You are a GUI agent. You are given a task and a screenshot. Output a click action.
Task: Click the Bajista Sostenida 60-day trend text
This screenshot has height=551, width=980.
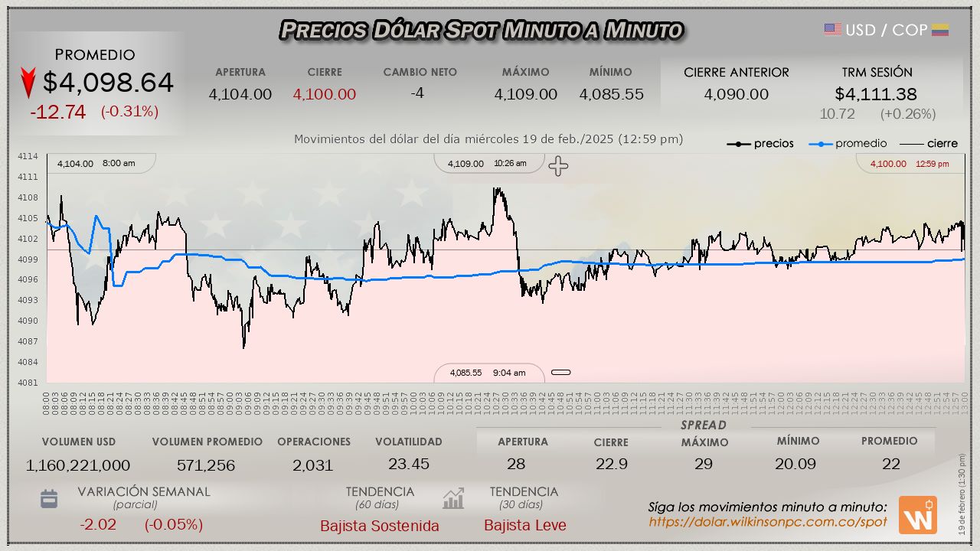point(380,526)
